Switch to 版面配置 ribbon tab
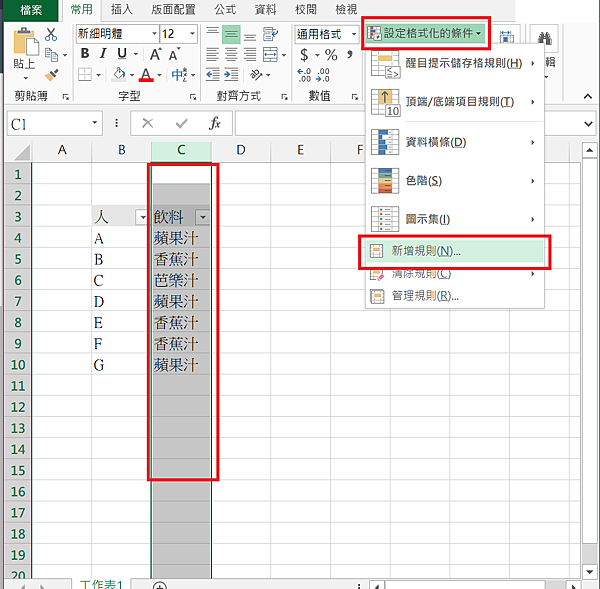600x589 pixels. 173,10
